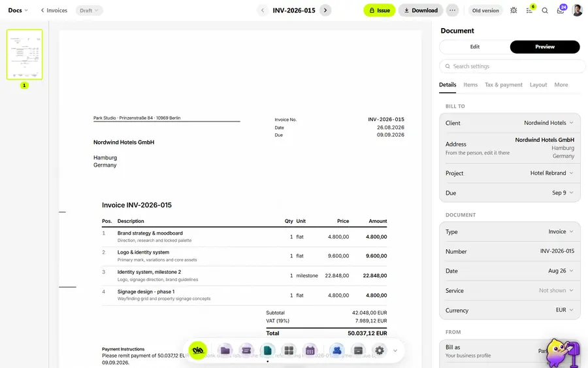
Task: Open the ticket icon in dock
Action: point(246,350)
